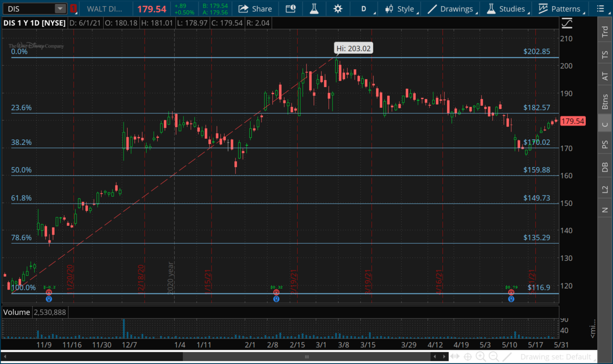Open the Studies menu
Screen dimensions: 613x364
(x=507, y=9)
